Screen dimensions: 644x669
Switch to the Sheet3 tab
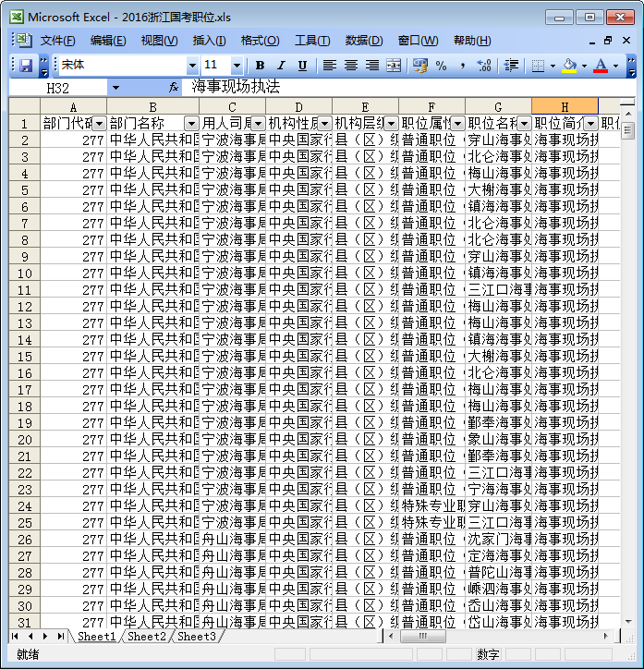click(196, 637)
